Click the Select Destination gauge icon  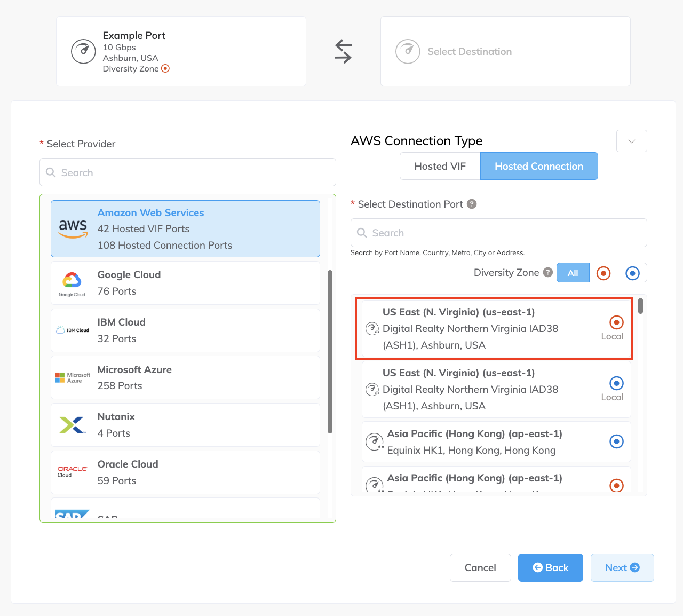click(408, 51)
